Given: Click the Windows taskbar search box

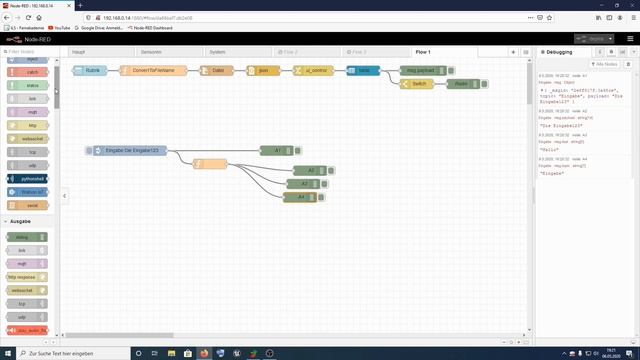Looking at the screenshot, I should (x=73, y=353).
